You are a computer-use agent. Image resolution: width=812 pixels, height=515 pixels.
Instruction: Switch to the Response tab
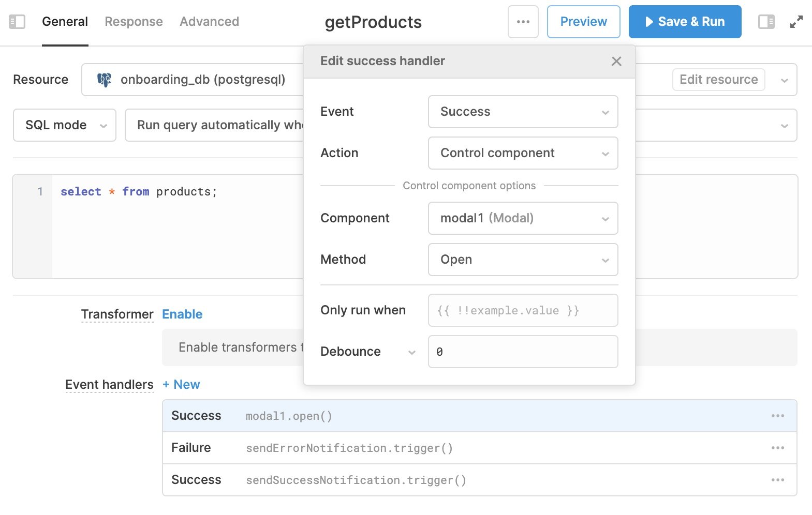[134, 22]
